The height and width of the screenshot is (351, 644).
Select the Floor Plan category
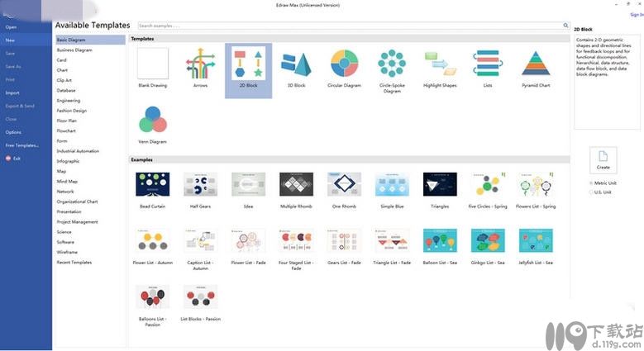pyautogui.click(x=67, y=121)
